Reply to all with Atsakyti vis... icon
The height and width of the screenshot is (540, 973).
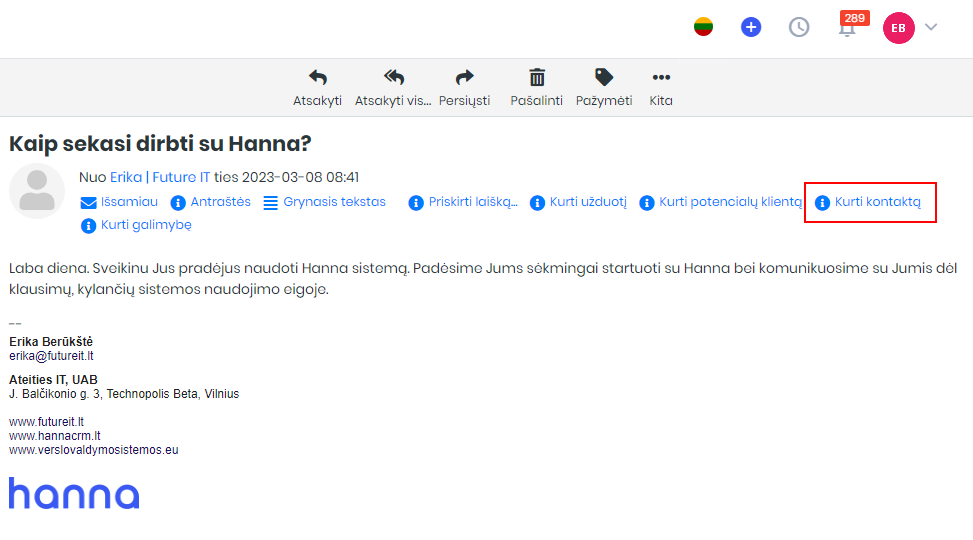pyautogui.click(x=393, y=78)
